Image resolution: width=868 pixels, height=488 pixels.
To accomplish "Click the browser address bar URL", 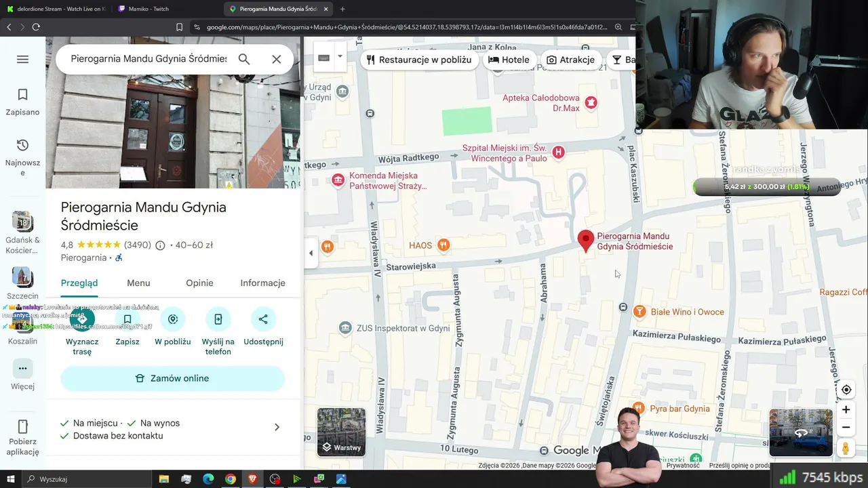I will pos(407,27).
